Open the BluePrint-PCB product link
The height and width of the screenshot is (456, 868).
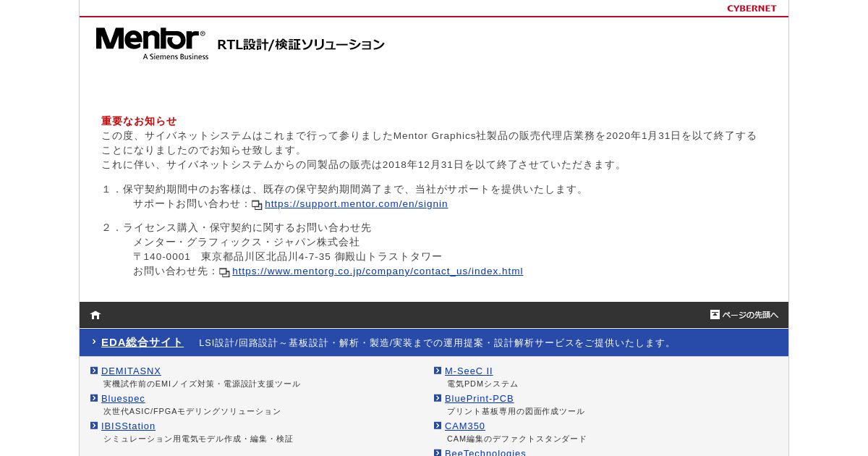[479, 399]
